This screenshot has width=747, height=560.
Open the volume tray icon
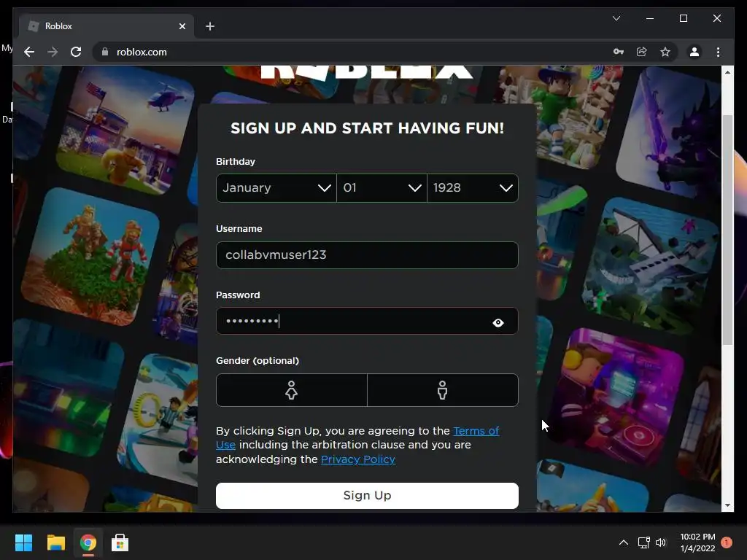(x=661, y=542)
